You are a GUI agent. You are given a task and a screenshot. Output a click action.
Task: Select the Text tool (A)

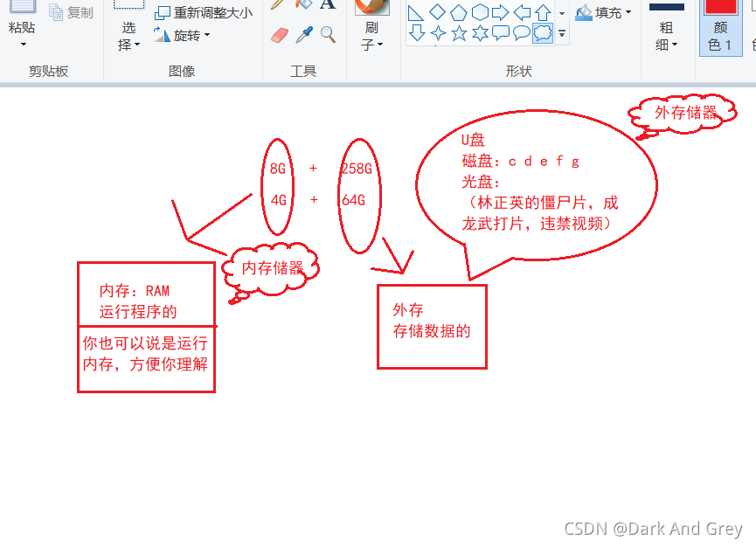328,4
